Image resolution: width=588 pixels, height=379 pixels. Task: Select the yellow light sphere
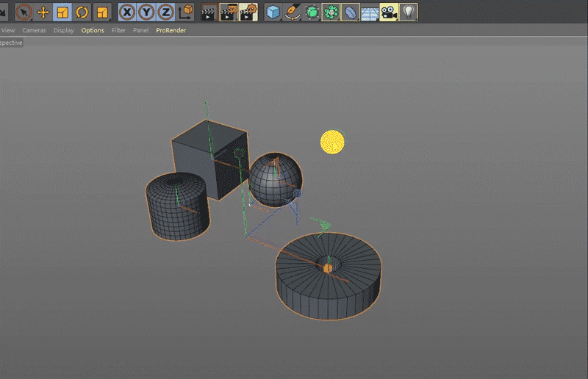332,142
